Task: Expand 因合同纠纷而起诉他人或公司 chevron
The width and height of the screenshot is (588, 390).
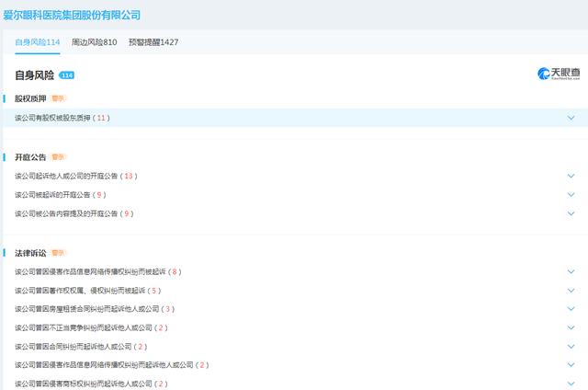Action: coord(571,346)
